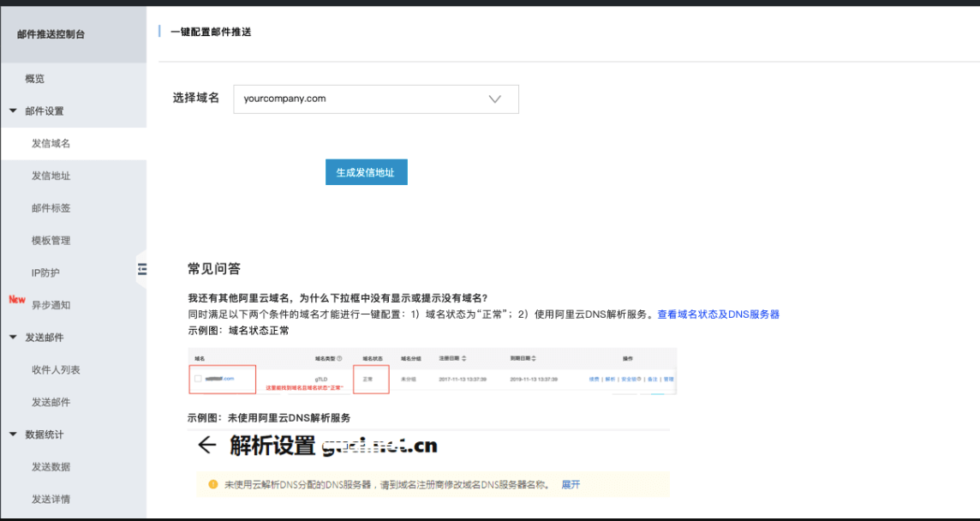Open 概览 from the sidebar menu
The image size is (980, 521).
(x=34, y=78)
